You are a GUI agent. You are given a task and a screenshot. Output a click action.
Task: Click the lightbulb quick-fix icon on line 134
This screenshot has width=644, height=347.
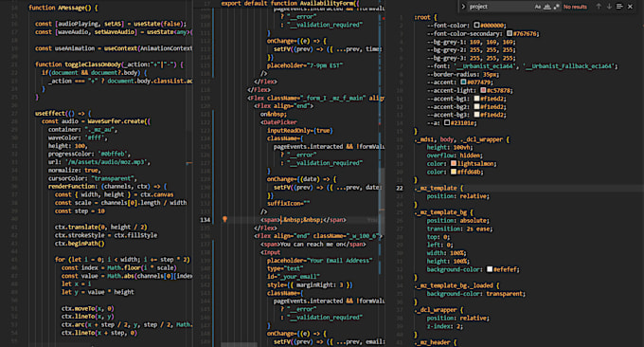224,220
